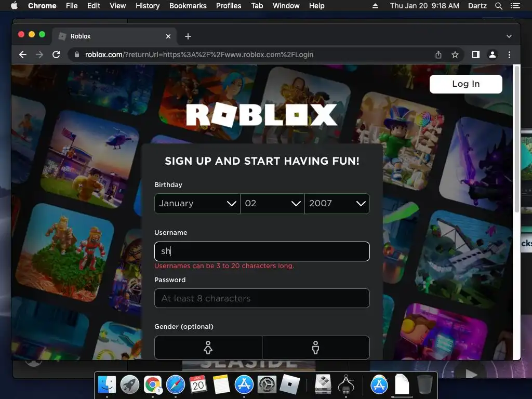Go back using the browser back arrow
The width and height of the screenshot is (532, 399).
[x=23, y=55]
